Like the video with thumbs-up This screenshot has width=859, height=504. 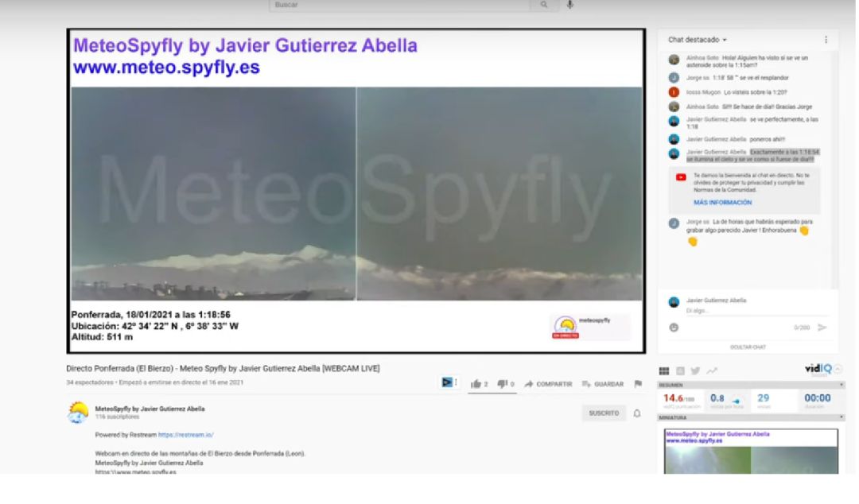click(x=480, y=384)
